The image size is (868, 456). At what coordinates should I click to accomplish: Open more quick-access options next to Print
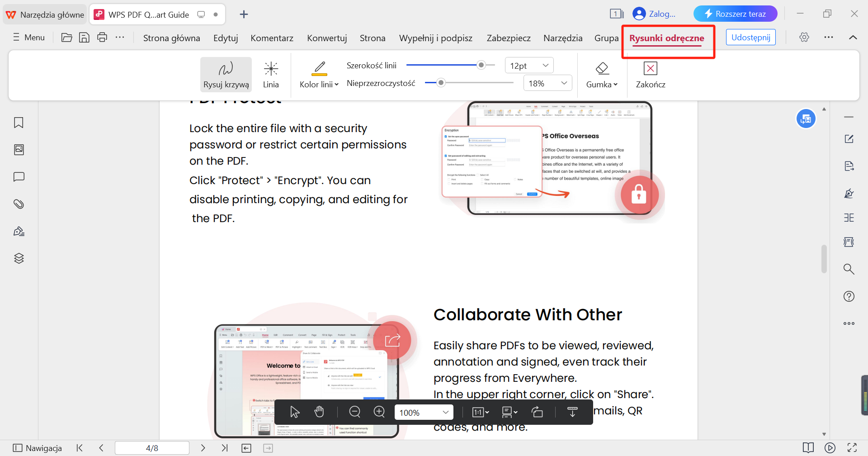tap(120, 38)
